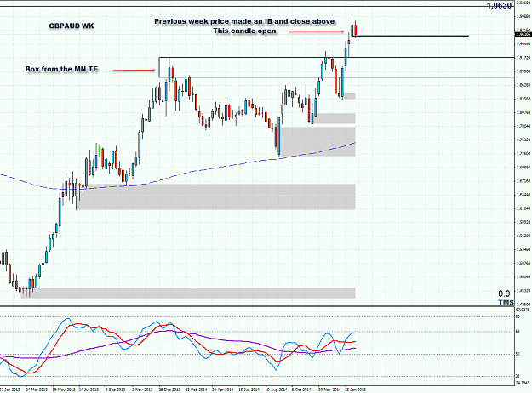This screenshot has width=532, height=393.
Task: Click the 5 Oct 2014 date label
Action: [x=301, y=390]
